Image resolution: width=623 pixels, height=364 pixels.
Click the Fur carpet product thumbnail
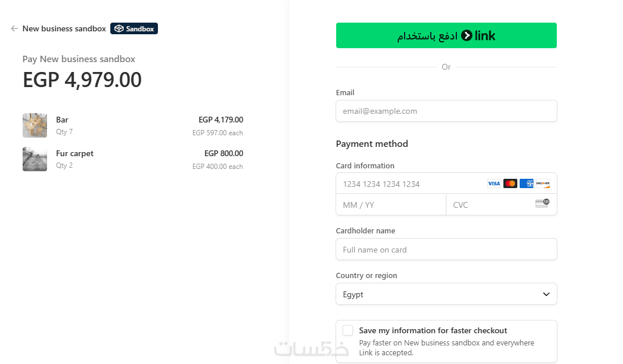pos(35,159)
